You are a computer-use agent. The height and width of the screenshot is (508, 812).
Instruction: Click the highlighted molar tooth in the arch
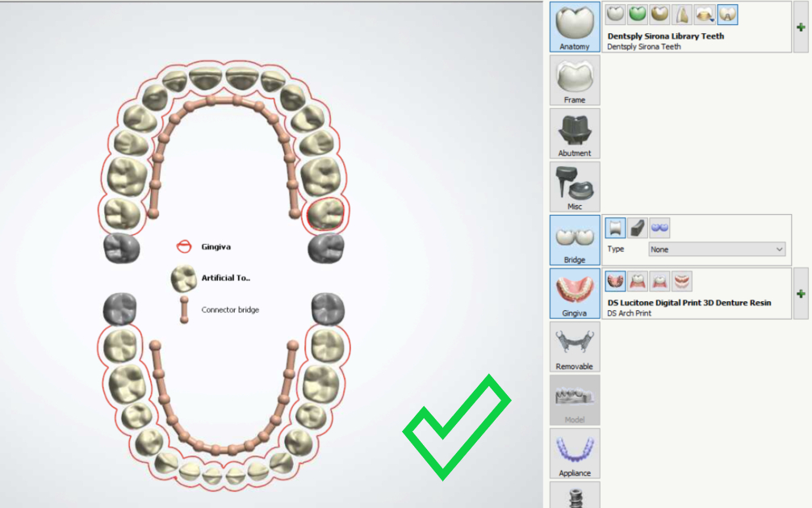coord(326,216)
